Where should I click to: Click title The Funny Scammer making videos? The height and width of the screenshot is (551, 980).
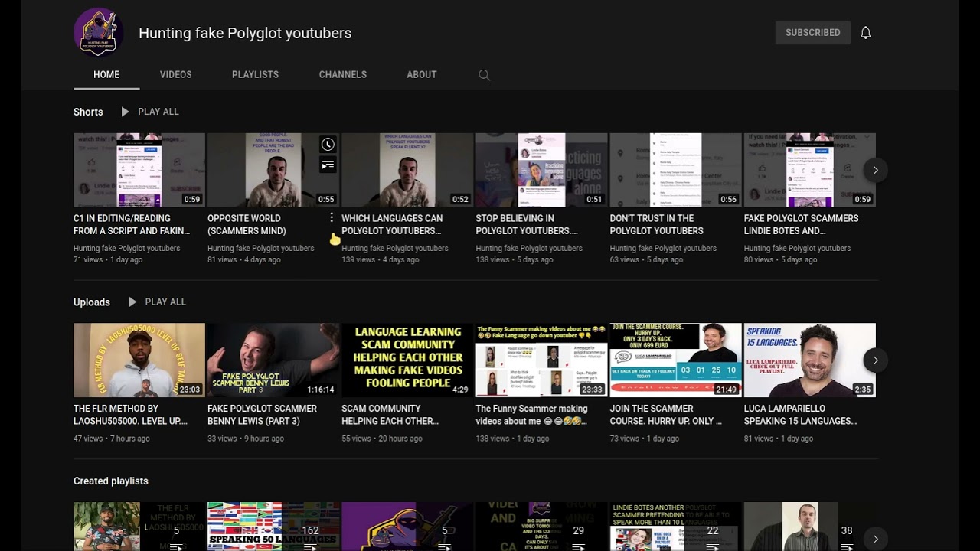(531, 415)
